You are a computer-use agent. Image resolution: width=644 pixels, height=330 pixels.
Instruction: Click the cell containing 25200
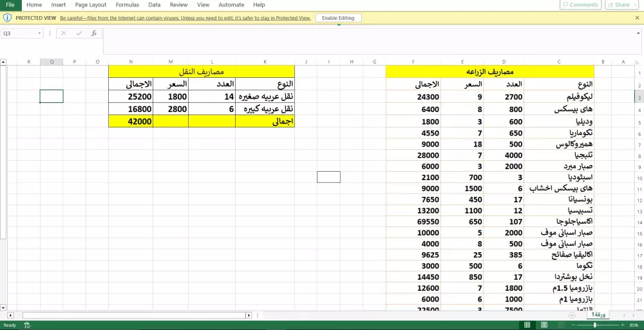click(131, 96)
